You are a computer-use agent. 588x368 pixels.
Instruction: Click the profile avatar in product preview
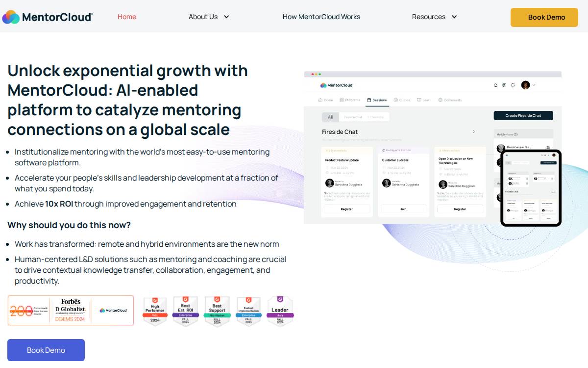point(526,85)
